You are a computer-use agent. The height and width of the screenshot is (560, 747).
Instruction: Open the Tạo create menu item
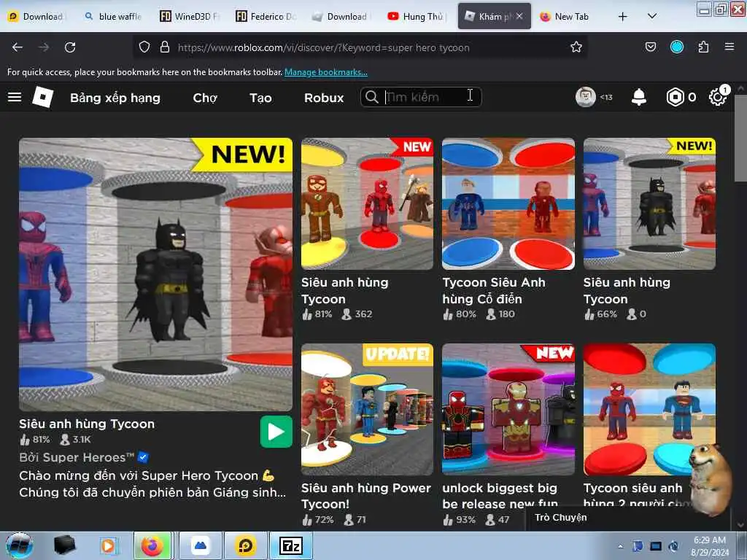(x=260, y=98)
